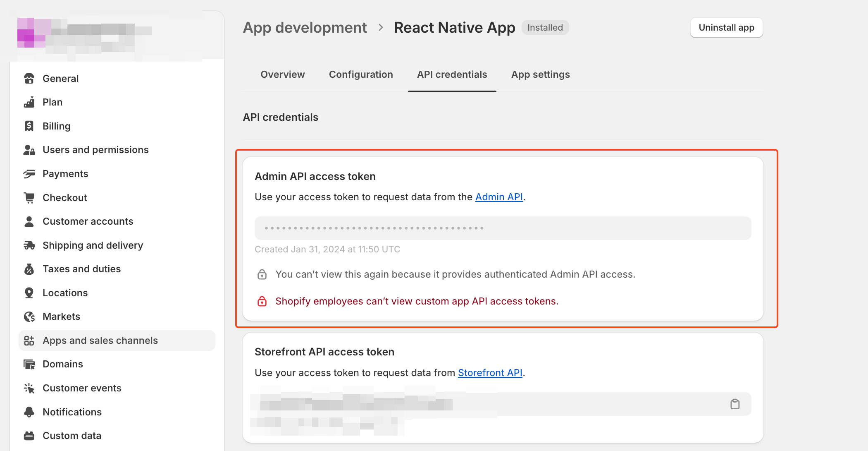The image size is (868, 451).
Task: Navigate back via App development breadcrumb
Action: [305, 27]
